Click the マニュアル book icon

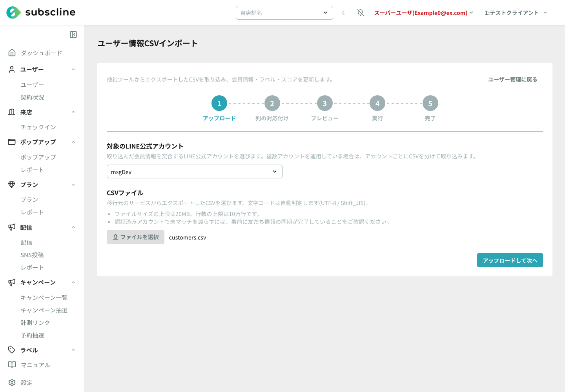(x=12, y=365)
